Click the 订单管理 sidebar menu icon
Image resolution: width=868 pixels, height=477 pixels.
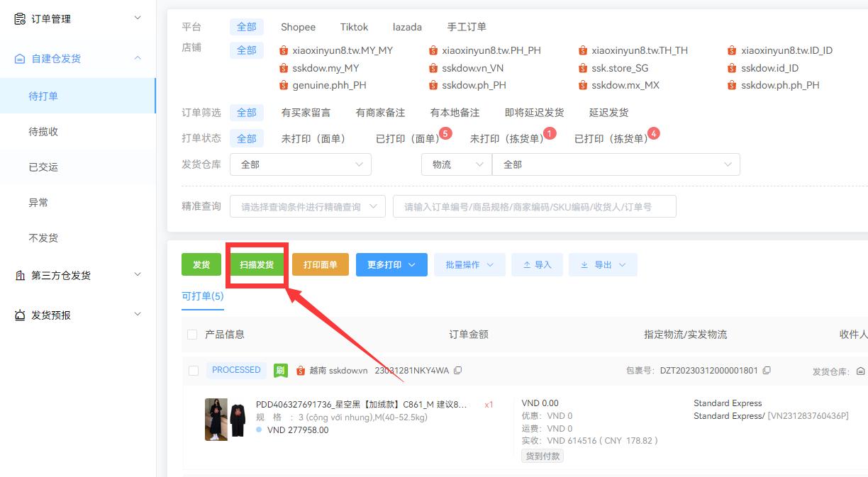pos(21,18)
